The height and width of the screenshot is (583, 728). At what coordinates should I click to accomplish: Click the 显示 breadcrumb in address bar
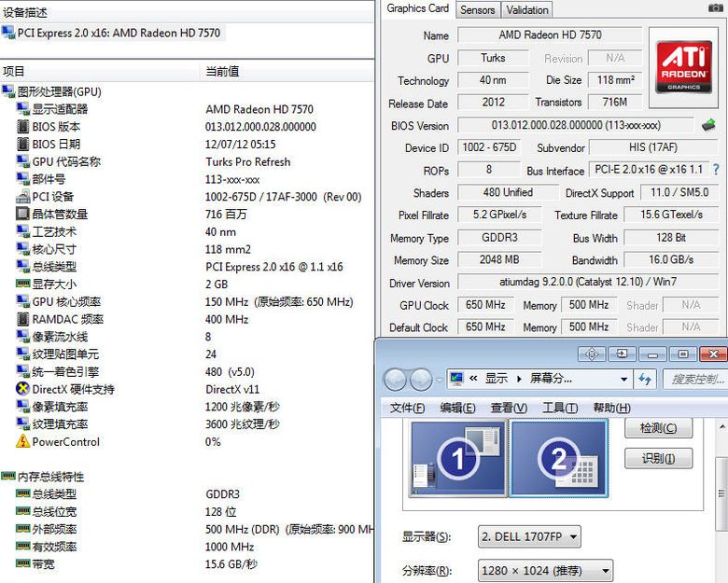[497, 379]
